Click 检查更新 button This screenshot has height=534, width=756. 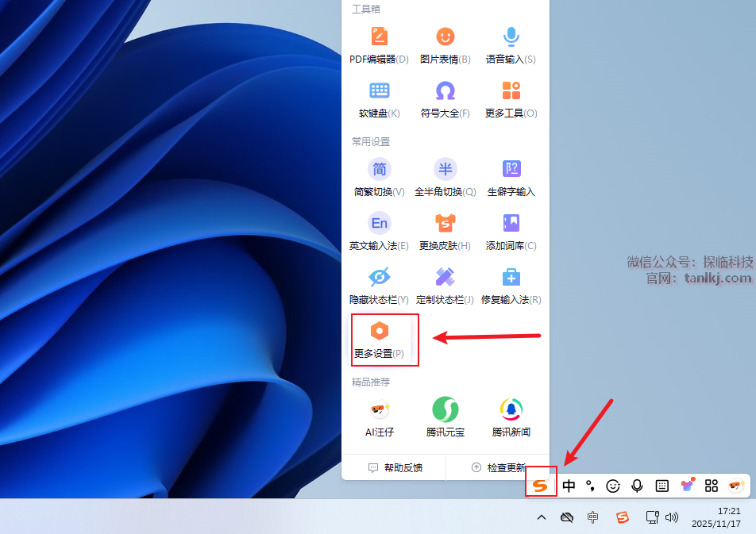tap(497, 468)
